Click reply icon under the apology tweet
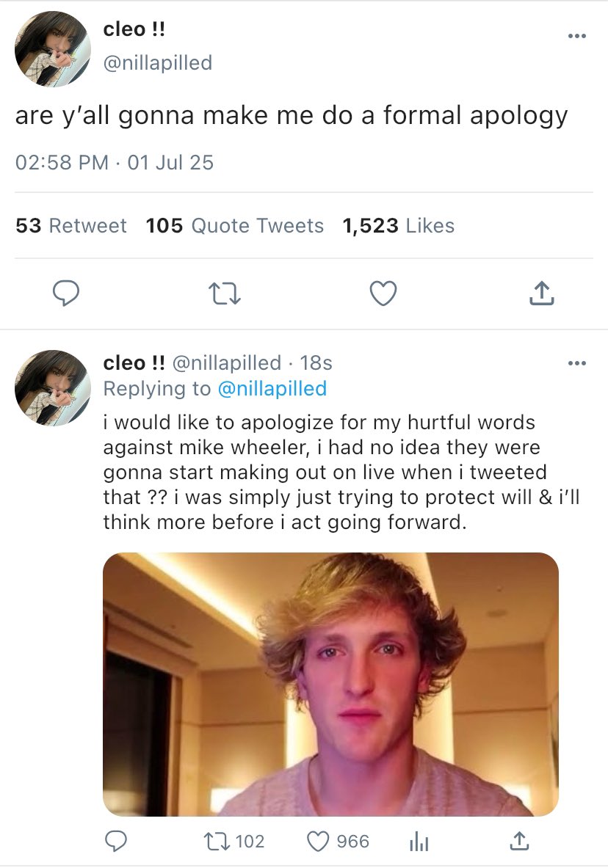608x868 pixels. (115, 841)
